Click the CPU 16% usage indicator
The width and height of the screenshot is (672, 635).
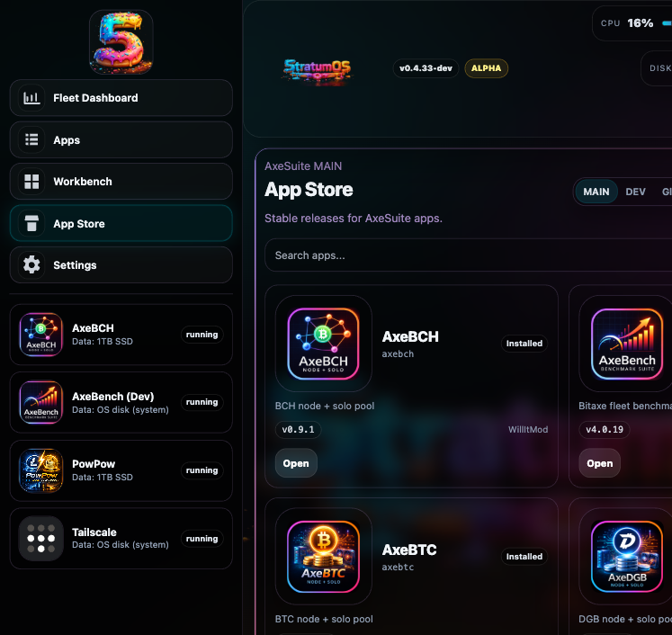632,23
